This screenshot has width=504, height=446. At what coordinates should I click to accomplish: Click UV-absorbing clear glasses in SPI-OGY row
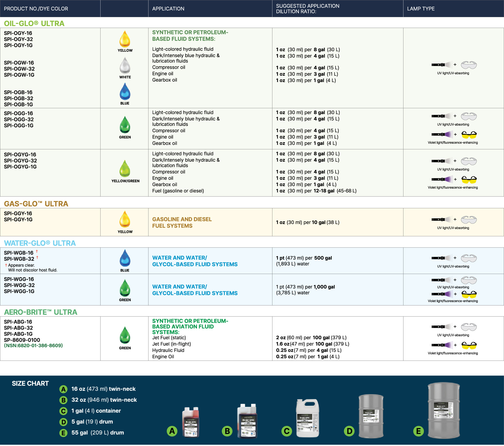click(x=469, y=65)
